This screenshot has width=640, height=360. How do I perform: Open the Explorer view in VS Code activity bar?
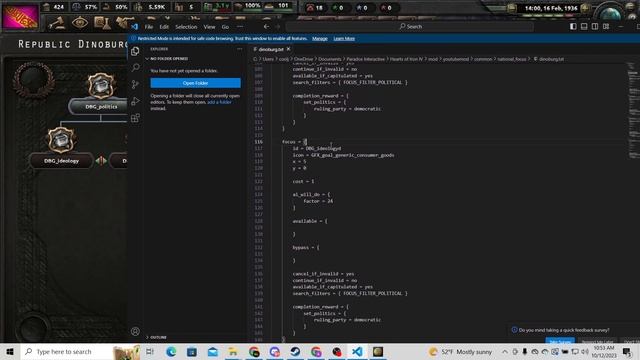(x=135, y=51)
